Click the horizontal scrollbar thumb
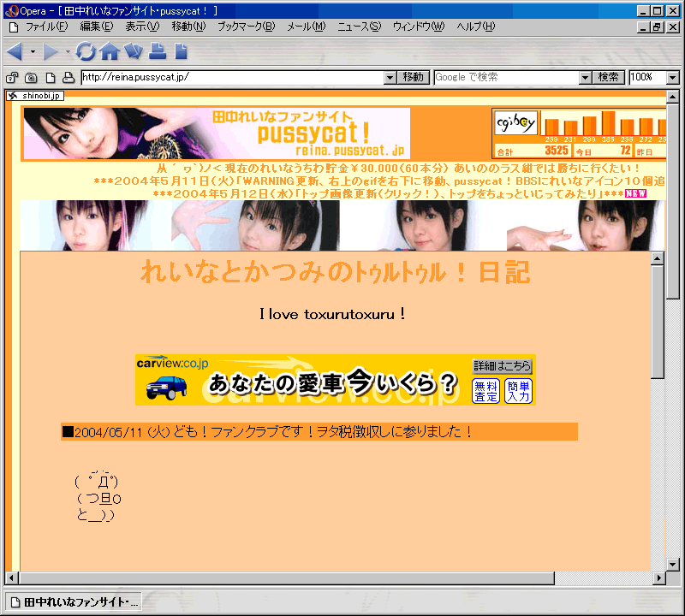685x616 pixels. (286, 578)
